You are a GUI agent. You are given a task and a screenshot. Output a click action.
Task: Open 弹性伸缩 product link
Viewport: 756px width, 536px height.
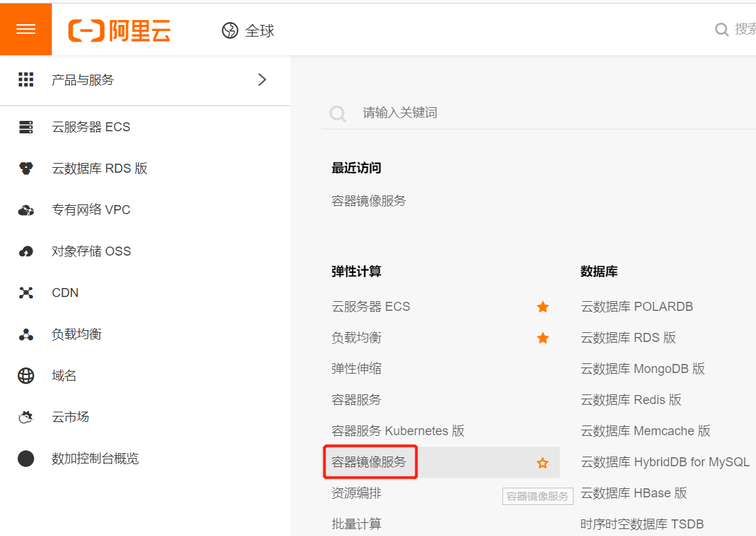coord(357,369)
